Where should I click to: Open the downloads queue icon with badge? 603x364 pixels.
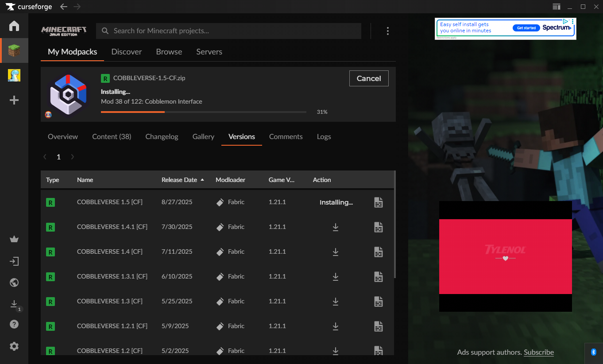(x=14, y=304)
